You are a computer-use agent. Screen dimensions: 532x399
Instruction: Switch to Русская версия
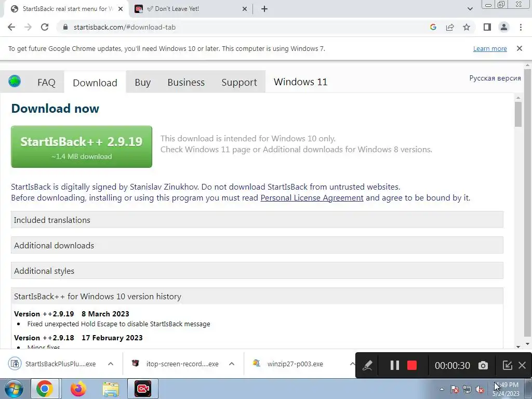click(x=495, y=78)
